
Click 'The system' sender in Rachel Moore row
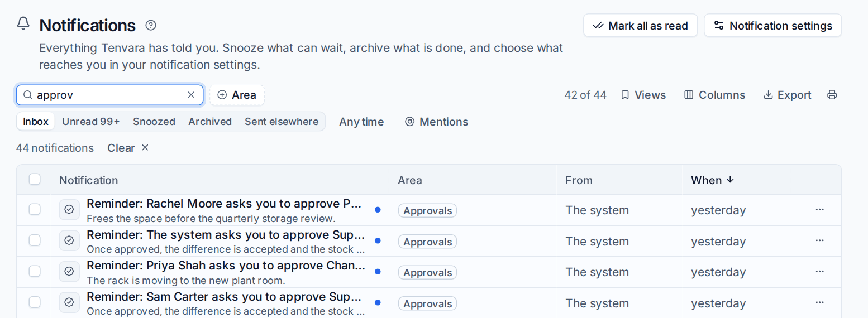[597, 210]
